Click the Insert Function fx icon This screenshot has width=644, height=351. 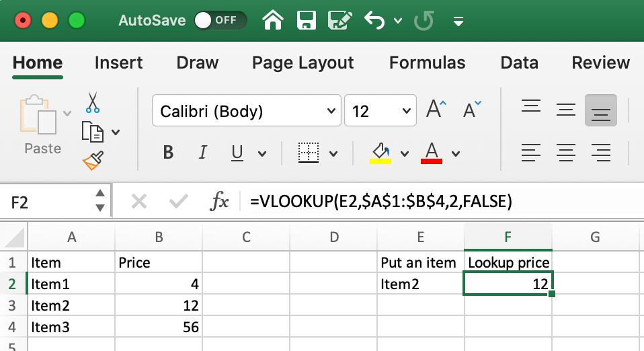(220, 201)
